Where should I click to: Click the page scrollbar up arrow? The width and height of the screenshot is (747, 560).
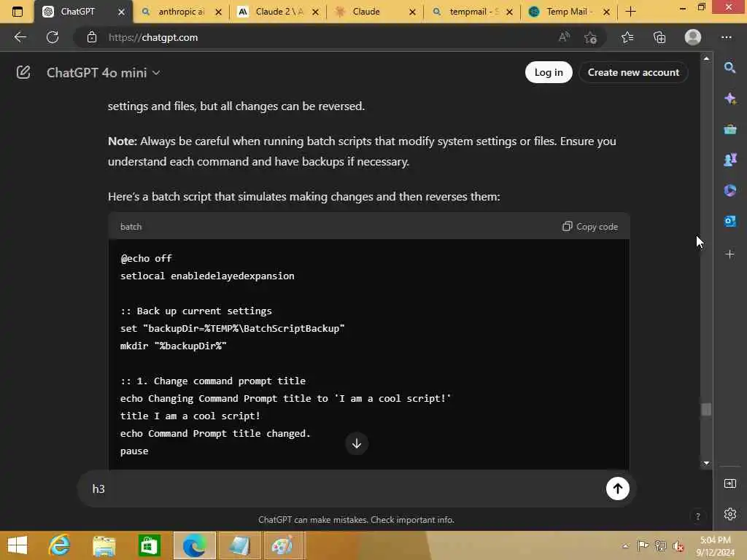706,58
